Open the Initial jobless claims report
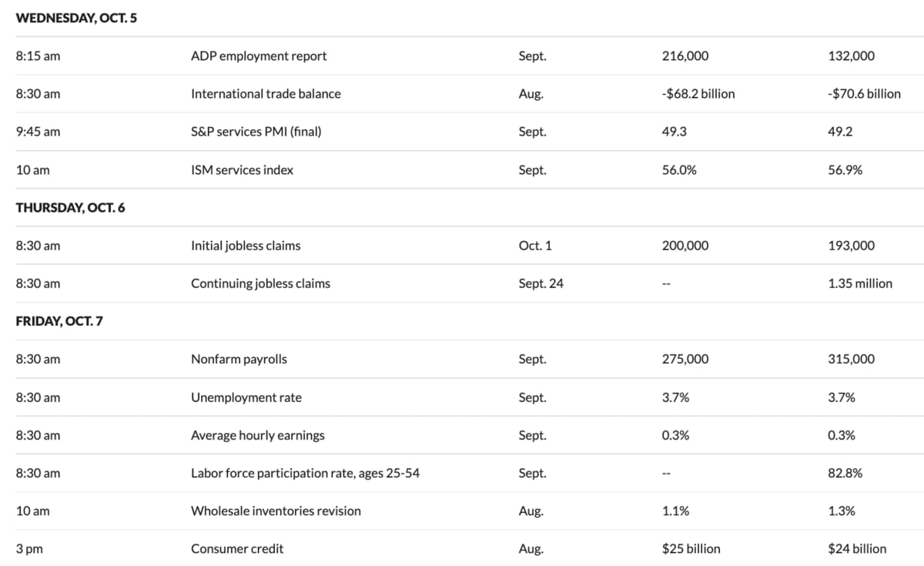This screenshot has height=566, width=924. [246, 246]
